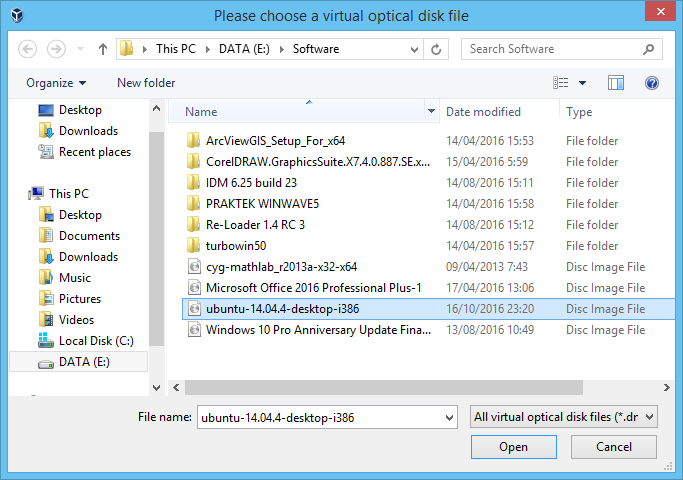Image resolution: width=683 pixels, height=480 pixels.
Task: Select Desktop under This PC
Action: pos(70,215)
